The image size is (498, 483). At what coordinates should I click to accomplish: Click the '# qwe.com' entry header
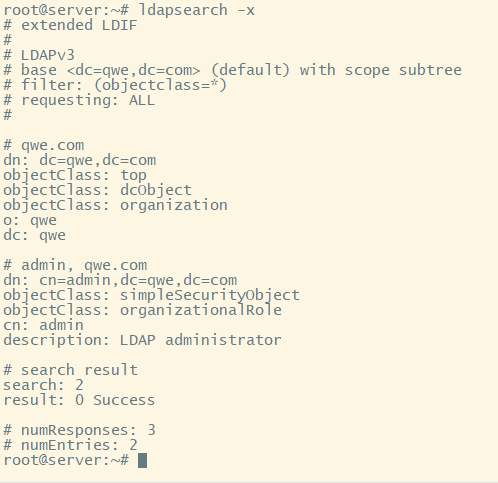click(44, 145)
